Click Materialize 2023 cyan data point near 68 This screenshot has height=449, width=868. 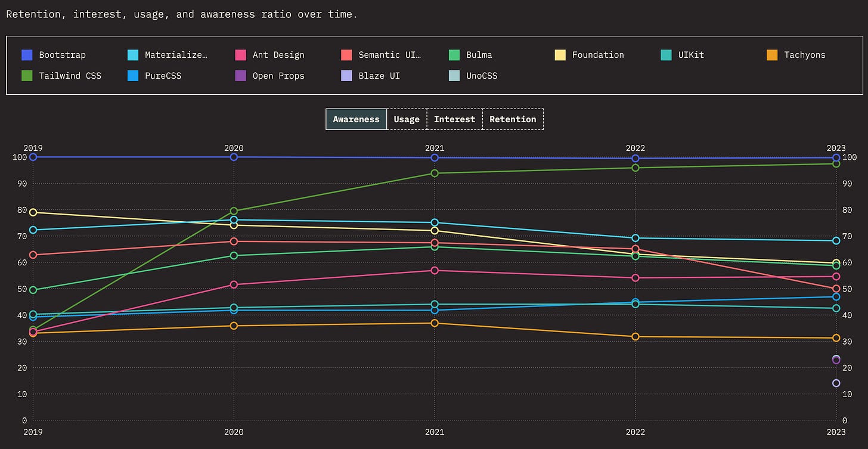[x=836, y=240]
